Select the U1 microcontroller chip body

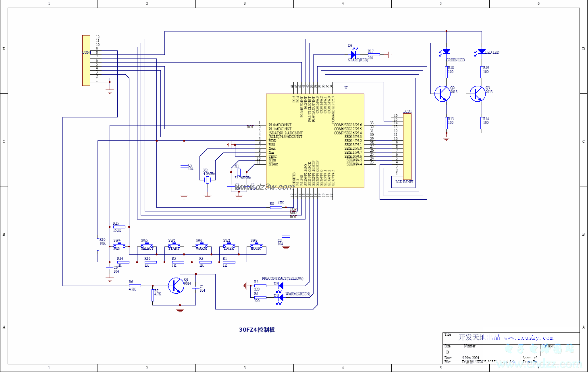pos(315,141)
